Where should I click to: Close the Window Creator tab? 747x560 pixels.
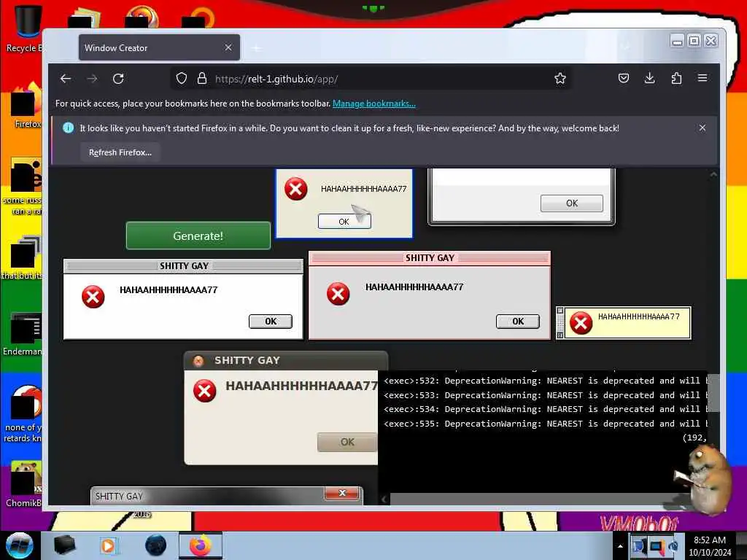[x=228, y=47]
